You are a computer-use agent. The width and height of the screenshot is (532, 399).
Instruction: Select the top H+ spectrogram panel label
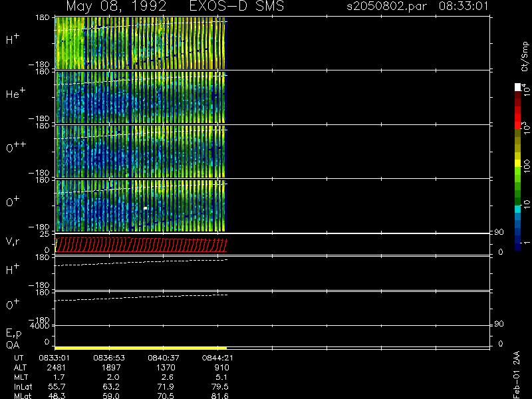13,39
